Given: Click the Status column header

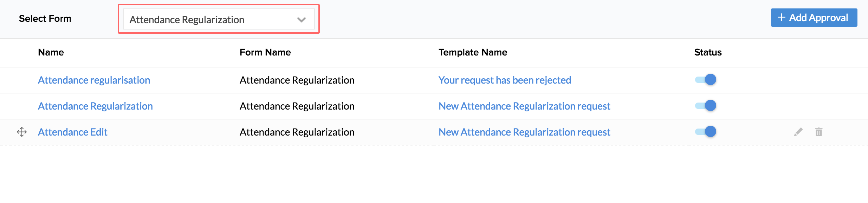Looking at the screenshot, I should (x=708, y=52).
